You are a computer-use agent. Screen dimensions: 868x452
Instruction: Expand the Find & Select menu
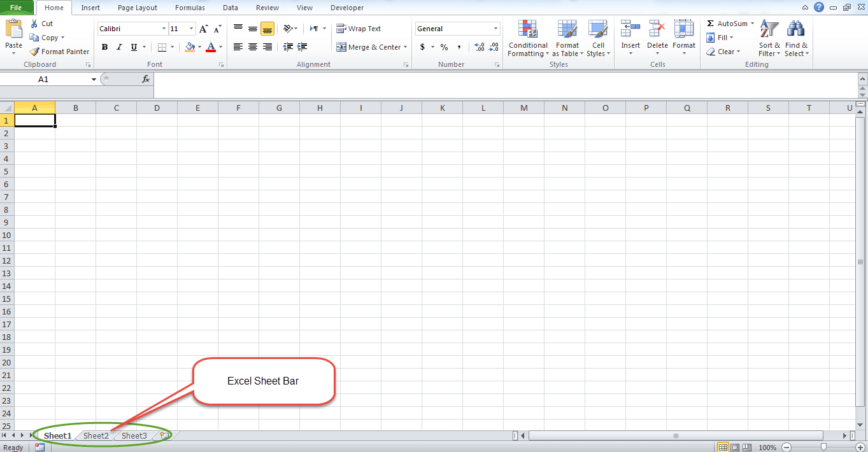pos(796,38)
